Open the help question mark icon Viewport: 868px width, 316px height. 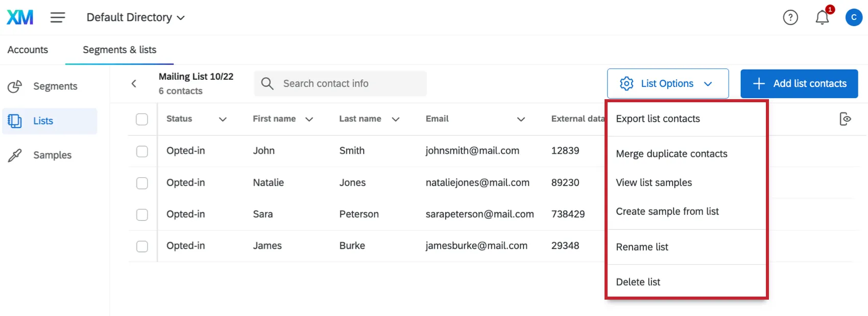point(790,18)
